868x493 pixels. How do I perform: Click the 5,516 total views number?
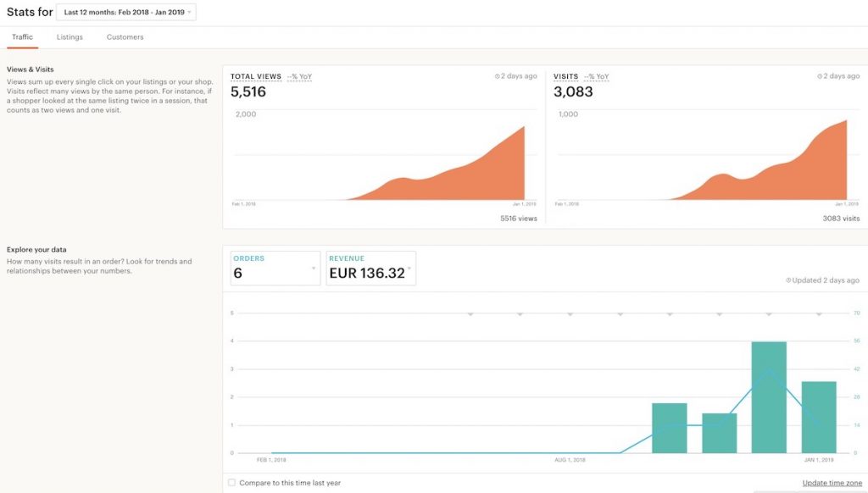(x=248, y=91)
